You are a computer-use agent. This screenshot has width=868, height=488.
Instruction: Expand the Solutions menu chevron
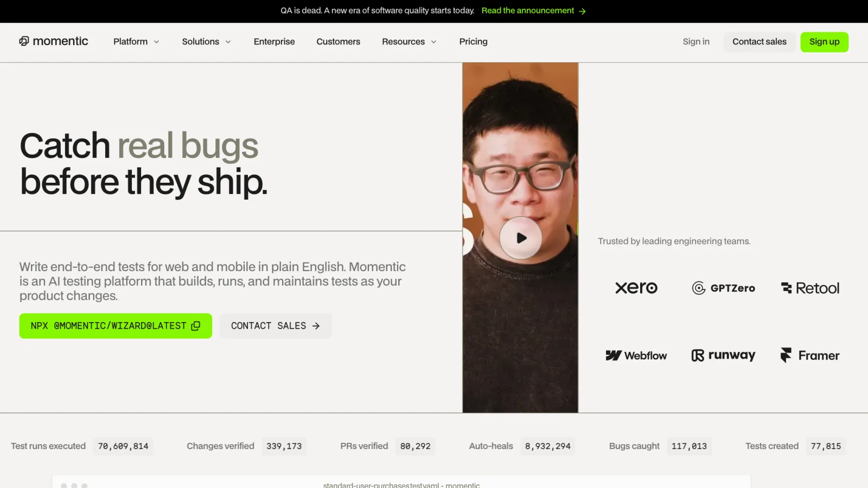point(228,42)
